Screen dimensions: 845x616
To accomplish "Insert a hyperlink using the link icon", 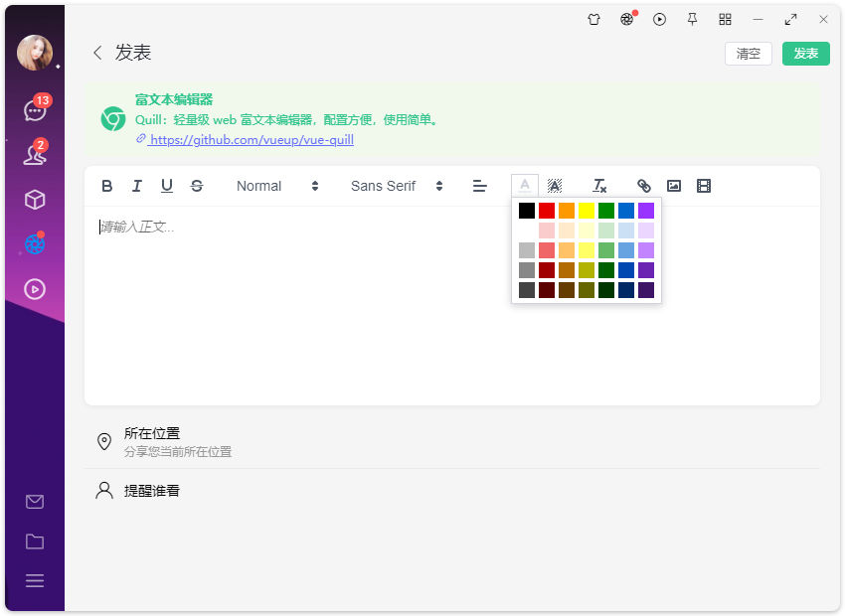I will tap(643, 186).
